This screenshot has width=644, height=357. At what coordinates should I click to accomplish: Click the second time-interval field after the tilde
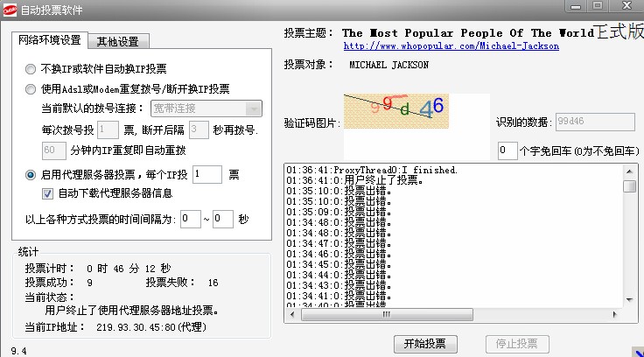tap(222, 219)
